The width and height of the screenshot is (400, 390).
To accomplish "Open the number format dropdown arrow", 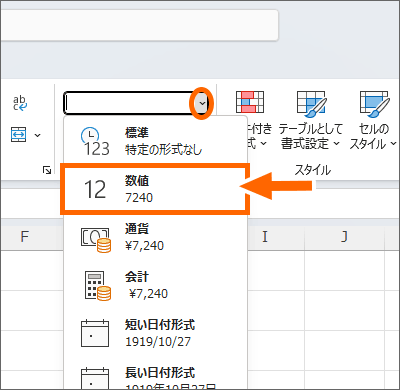I will (202, 103).
